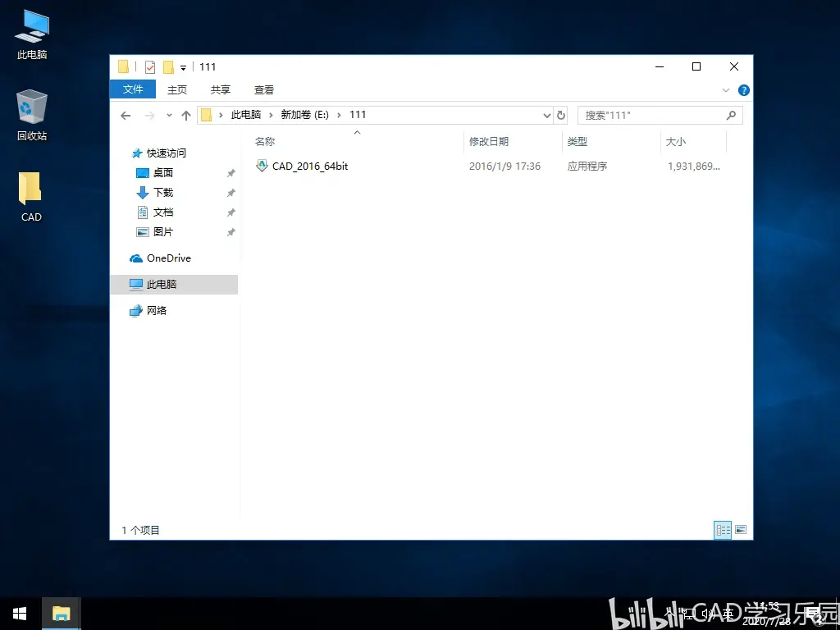840x630 pixels.
Task: Go forward with the right arrow
Action: coord(150,115)
